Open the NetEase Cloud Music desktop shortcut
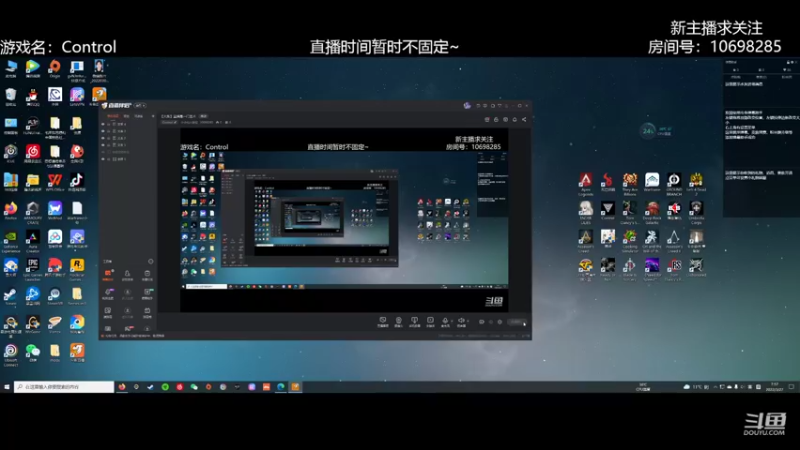 pyautogui.click(x=33, y=154)
